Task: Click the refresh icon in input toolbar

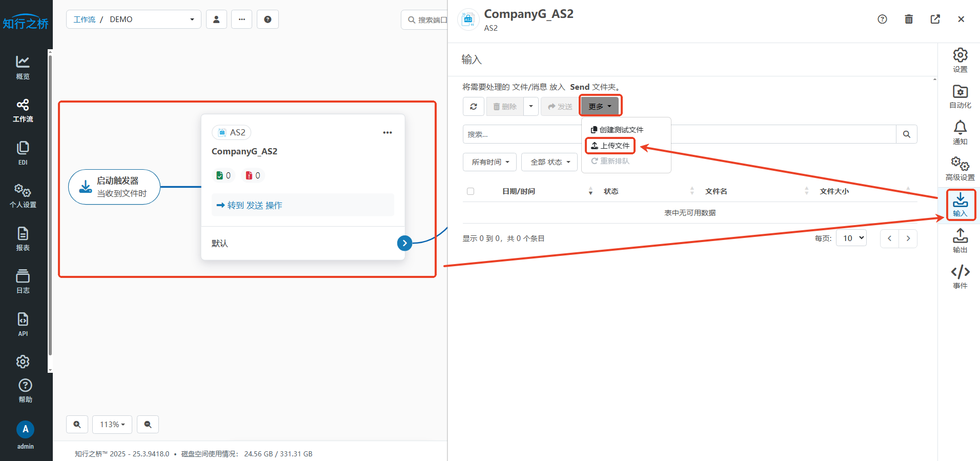Action: (x=473, y=107)
